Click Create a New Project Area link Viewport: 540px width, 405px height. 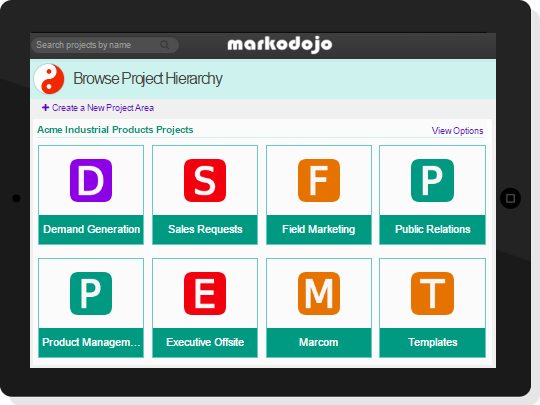[103, 108]
